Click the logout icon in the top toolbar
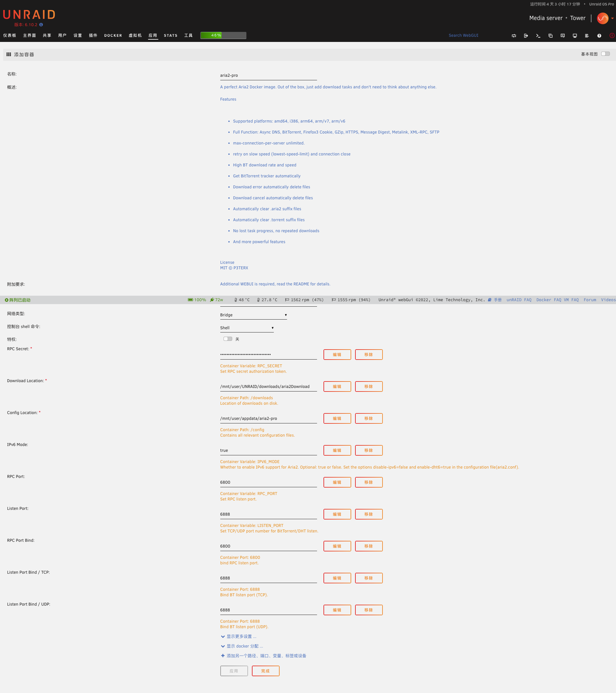The height and width of the screenshot is (693, 616). 526,35
